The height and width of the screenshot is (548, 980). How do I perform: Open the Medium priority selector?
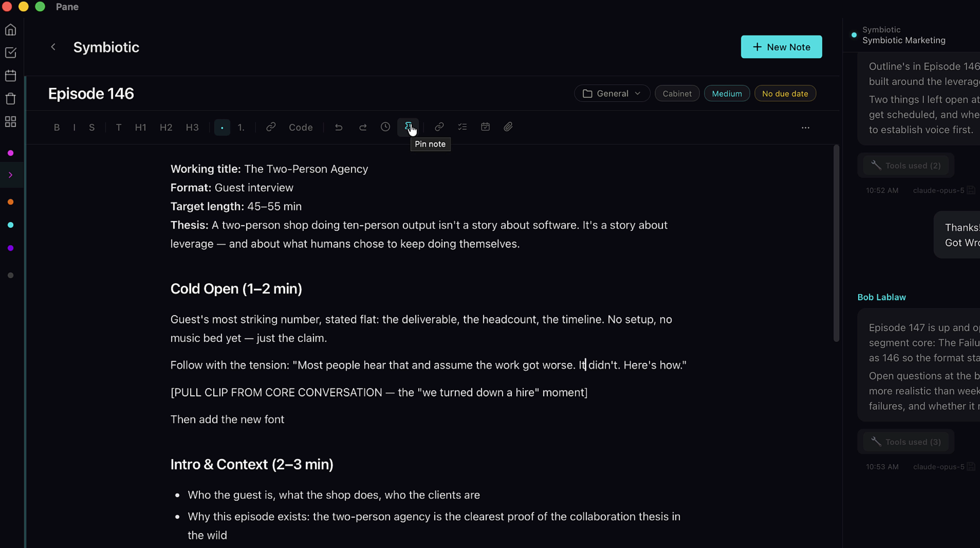pyautogui.click(x=727, y=94)
